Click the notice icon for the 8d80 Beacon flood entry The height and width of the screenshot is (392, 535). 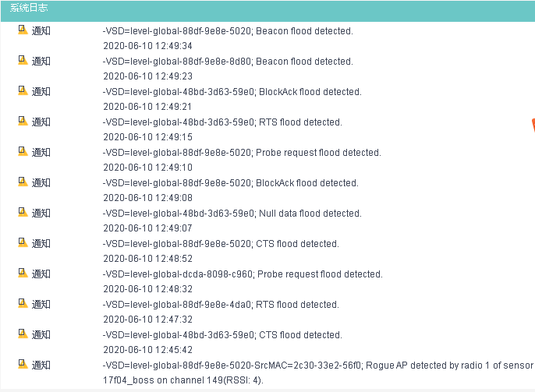click(23, 61)
